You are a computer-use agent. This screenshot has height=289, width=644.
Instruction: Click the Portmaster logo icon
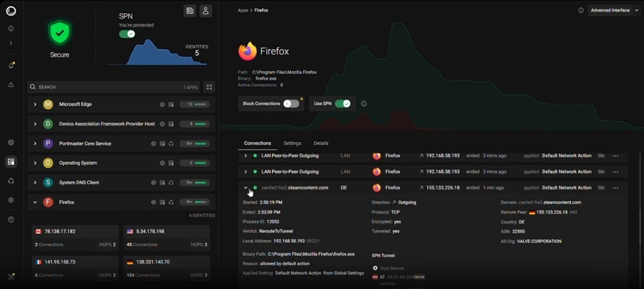coord(11,11)
